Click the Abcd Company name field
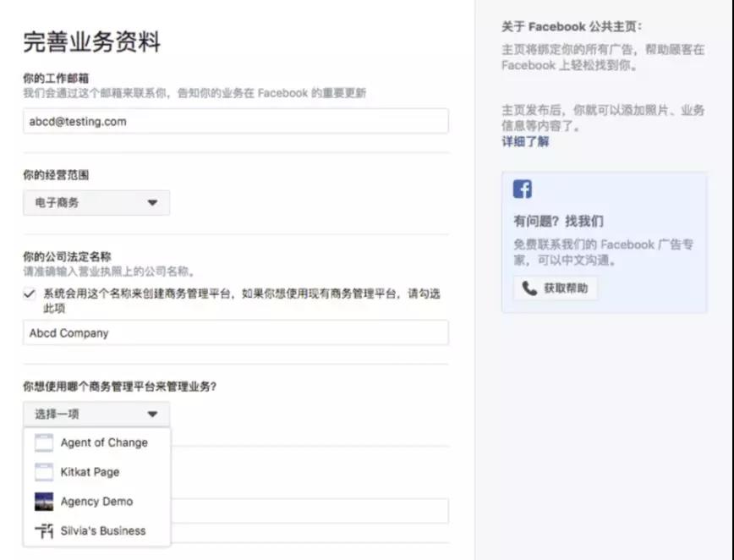 click(x=236, y=333)
